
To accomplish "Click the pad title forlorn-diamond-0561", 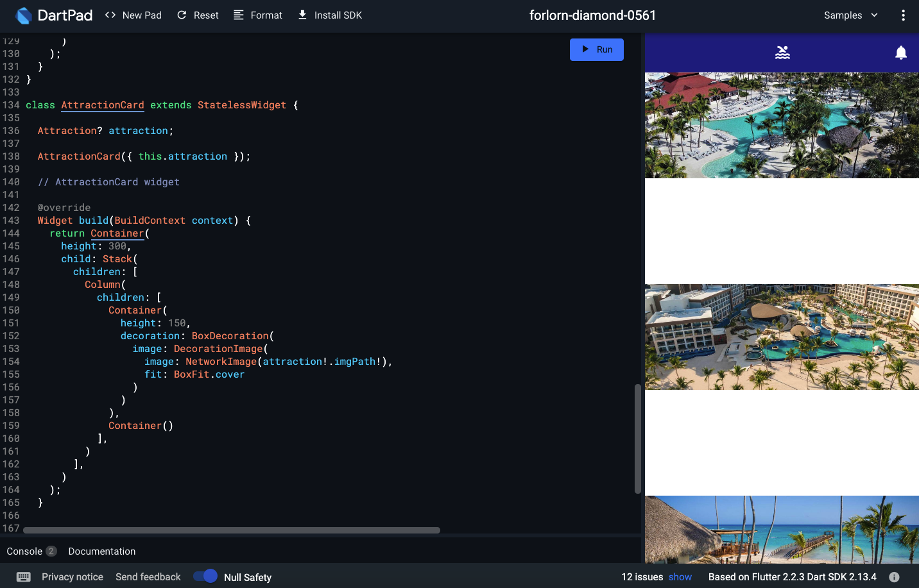I will pos(592,15).
